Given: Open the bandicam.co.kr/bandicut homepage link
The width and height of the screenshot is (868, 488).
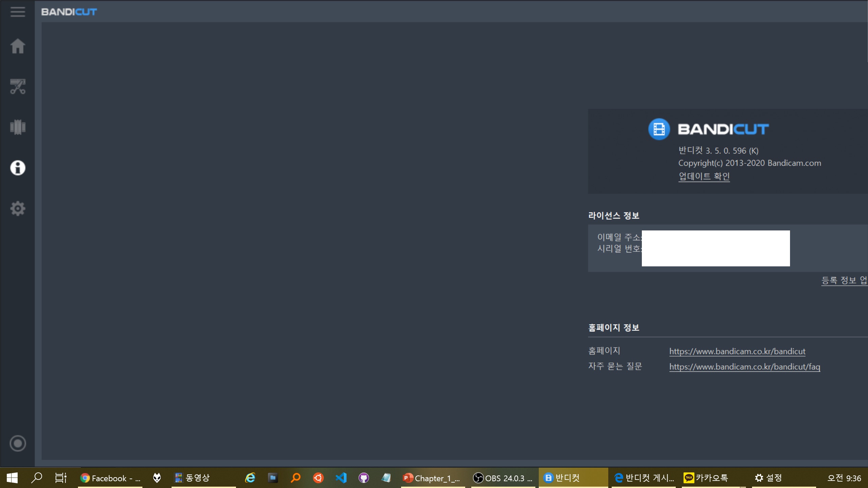Looking at the screenshot, I should coord(737,351).
